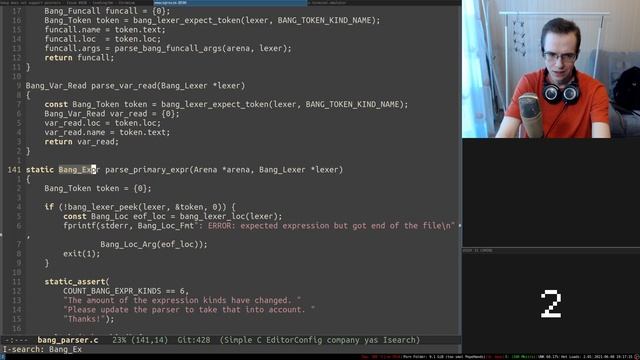Screen dimensions: 640x360
Task: Click the Isearch minor mode indicator
Action: [398, 340]
